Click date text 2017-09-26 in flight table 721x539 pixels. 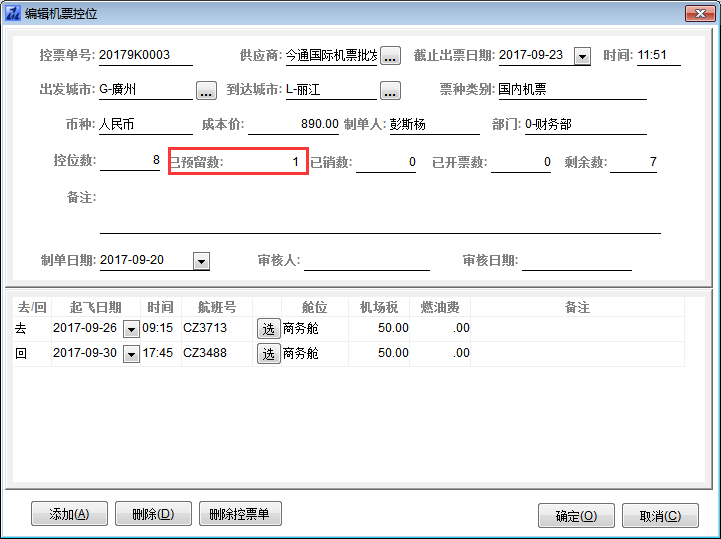[x=85, y=328]
